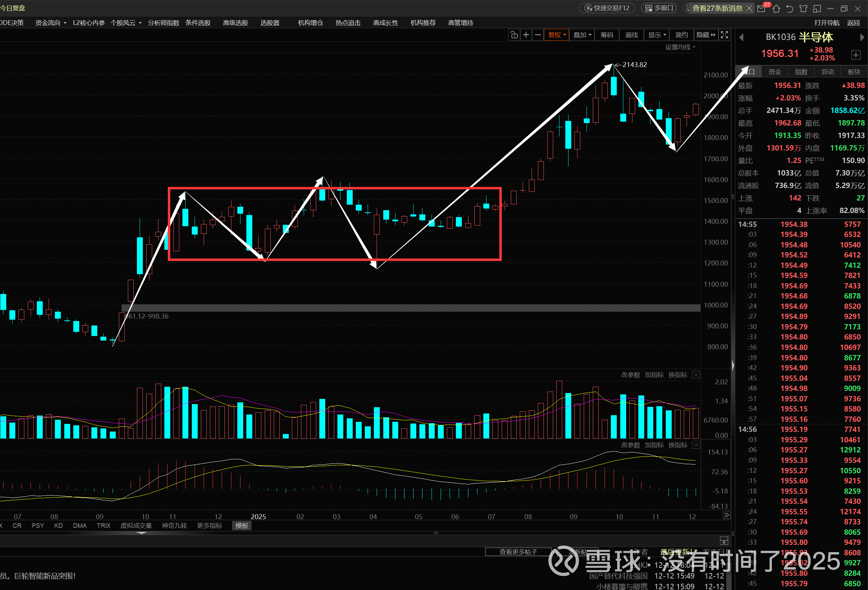
Task: Zoom in chart with plus icon
Action: [526, 35]
